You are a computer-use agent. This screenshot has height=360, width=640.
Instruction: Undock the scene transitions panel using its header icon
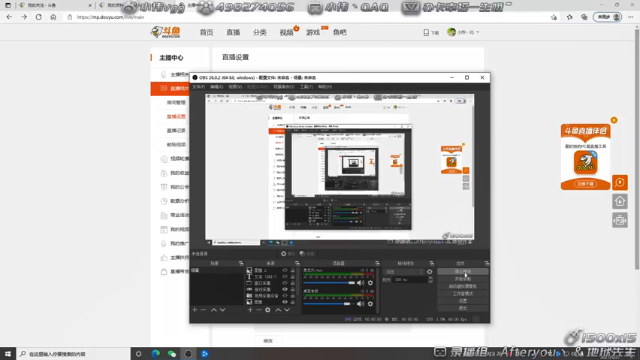[x=431, y=263]
